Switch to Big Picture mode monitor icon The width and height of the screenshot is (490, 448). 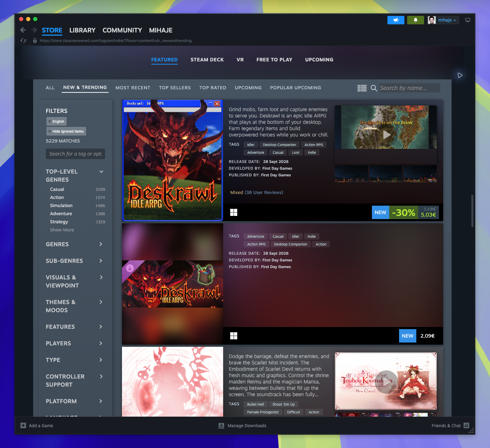tap(468, 20)
